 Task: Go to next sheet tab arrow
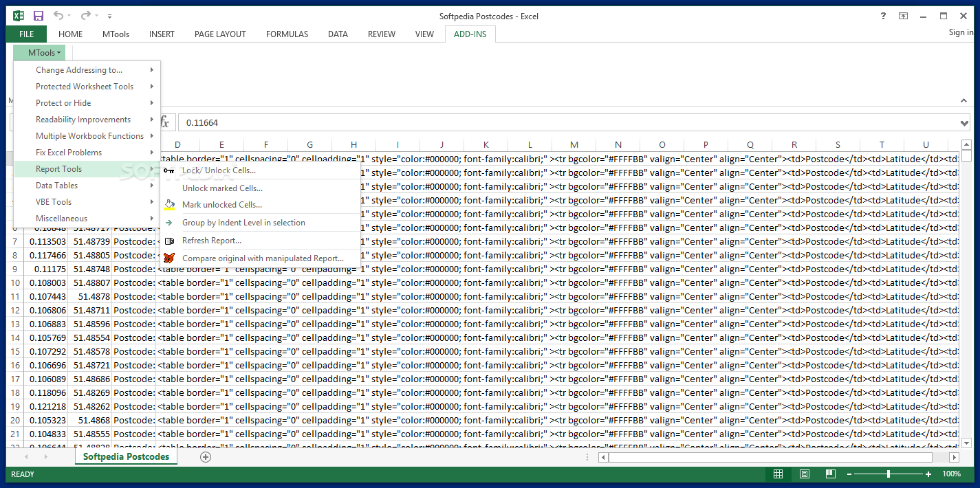pos(47,457)
